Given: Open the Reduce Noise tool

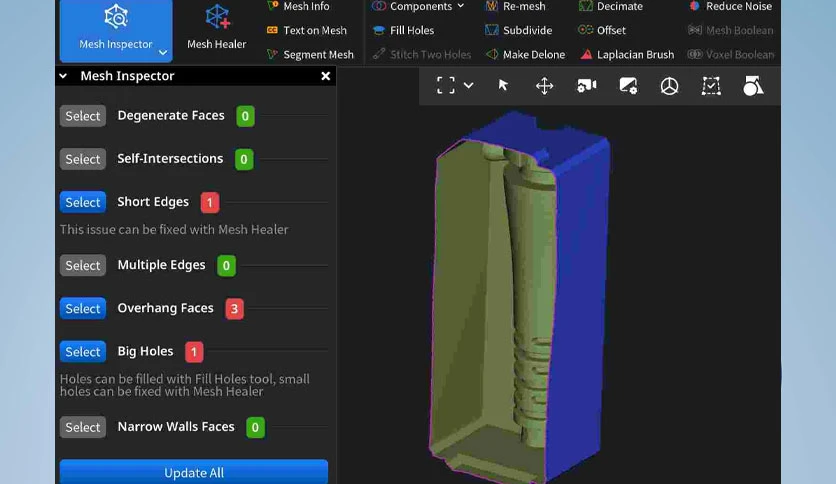Looking at the screenshot, I should pyautogui.click(x=730, y=6).
